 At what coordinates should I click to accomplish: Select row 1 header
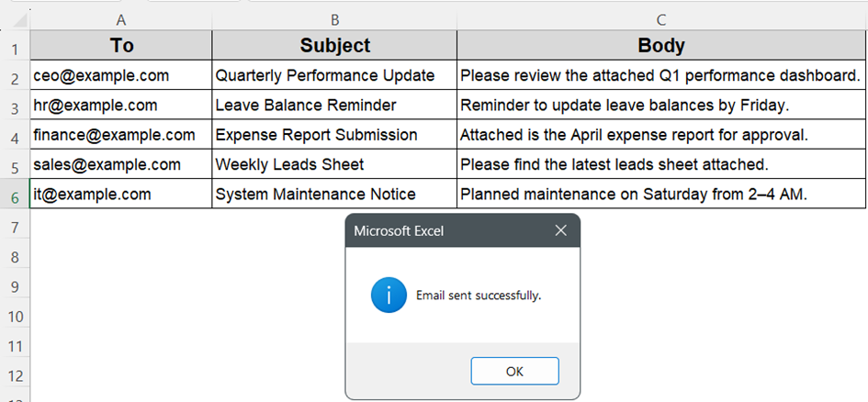pyautogui.click(x=15, y=45)
